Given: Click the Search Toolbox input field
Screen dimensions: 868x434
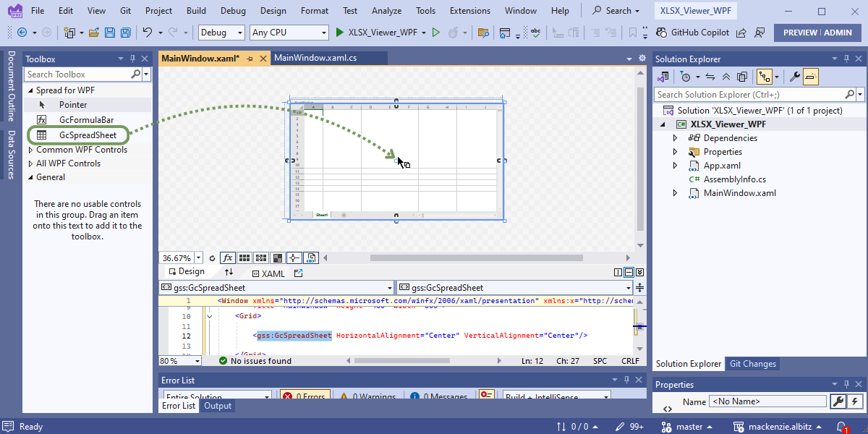Looking at the screenshot, I should click(77, 75).
